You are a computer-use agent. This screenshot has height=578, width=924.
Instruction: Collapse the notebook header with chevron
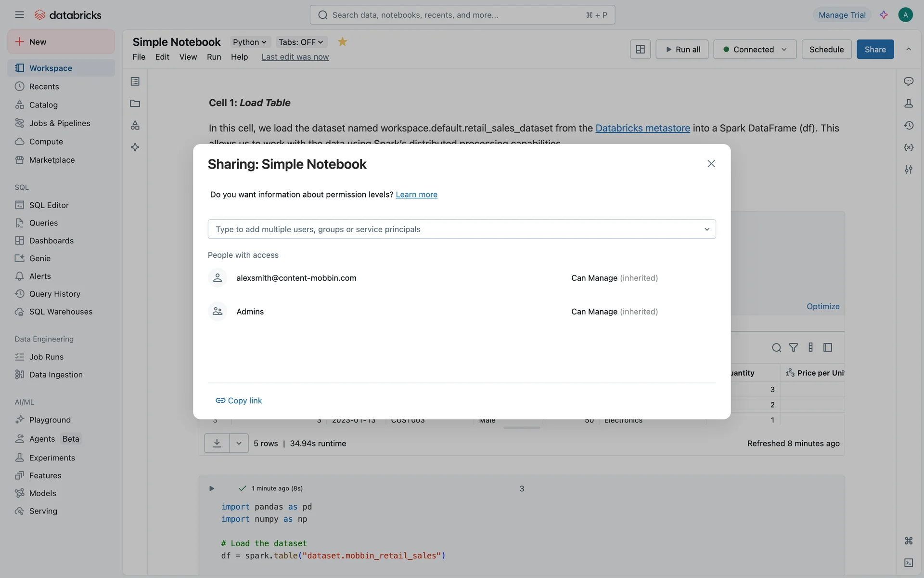click(909, 49)
